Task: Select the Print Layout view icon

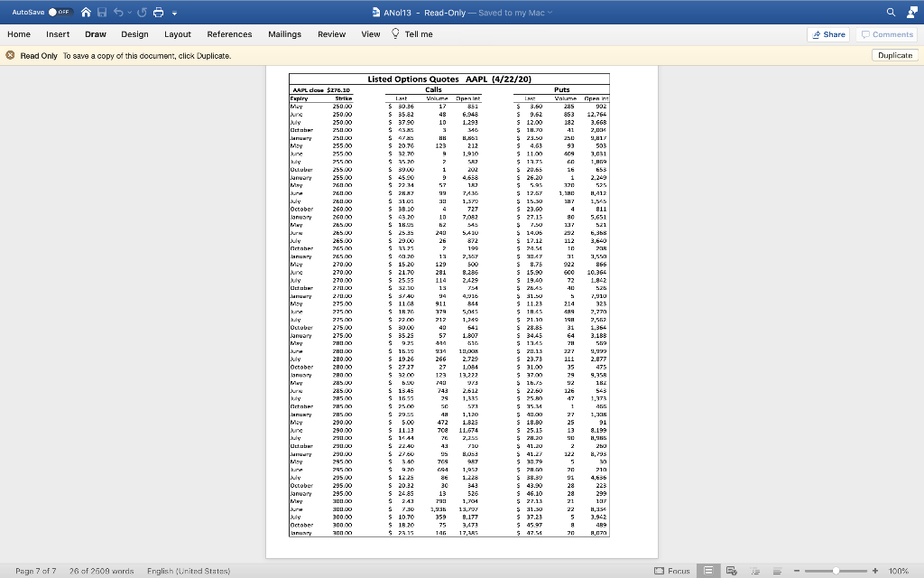Action: (709, 571)
